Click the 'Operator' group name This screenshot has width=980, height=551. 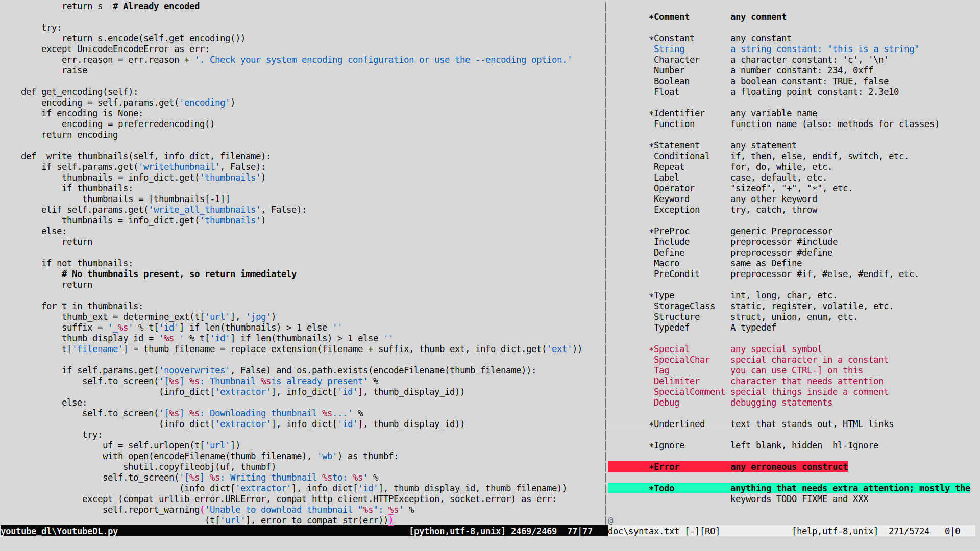tap(674, 188)
